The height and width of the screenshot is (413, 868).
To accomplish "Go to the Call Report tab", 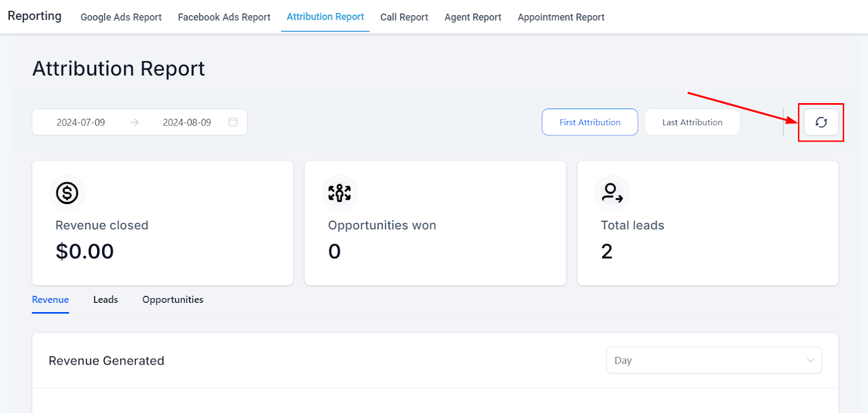I will click(x=404, y=17).
